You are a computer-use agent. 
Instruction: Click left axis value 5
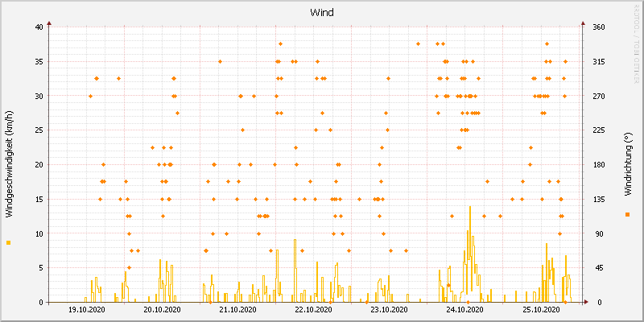coord(41,268)
